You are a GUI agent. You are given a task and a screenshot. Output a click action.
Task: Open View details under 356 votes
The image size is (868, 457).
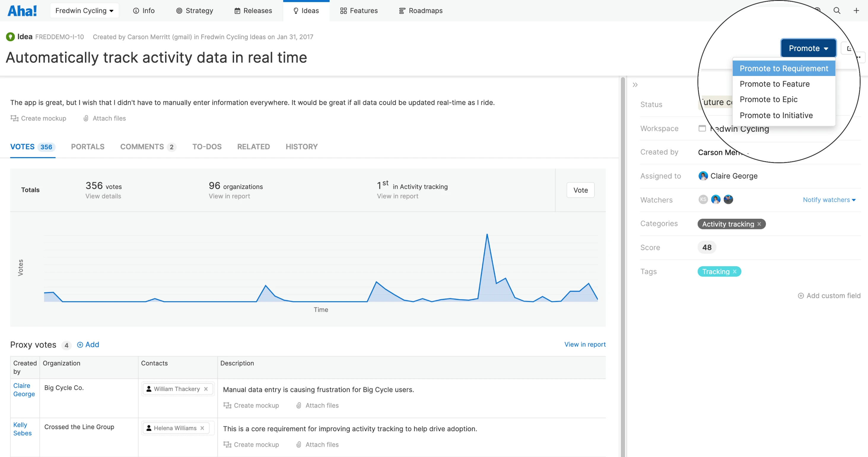tap(103, 196)
